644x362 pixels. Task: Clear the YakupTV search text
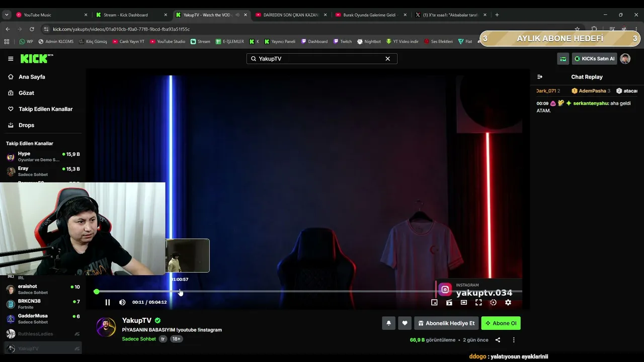pos(387,59)
